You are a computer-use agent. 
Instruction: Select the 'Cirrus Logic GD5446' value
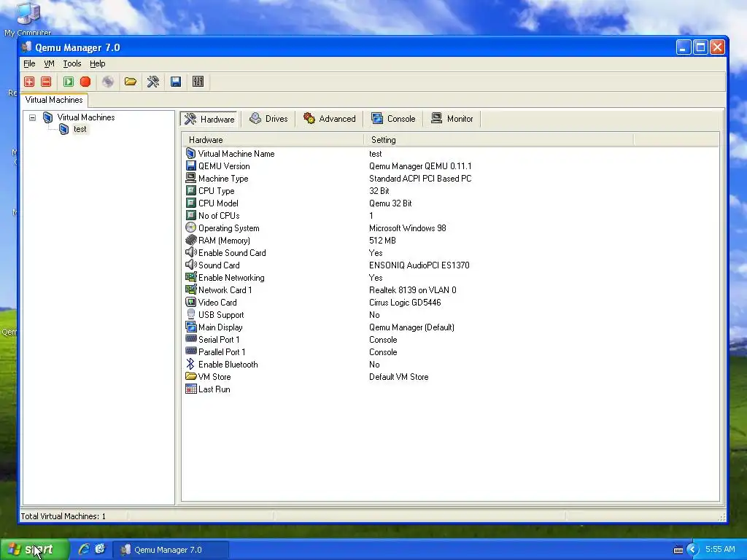405,303
